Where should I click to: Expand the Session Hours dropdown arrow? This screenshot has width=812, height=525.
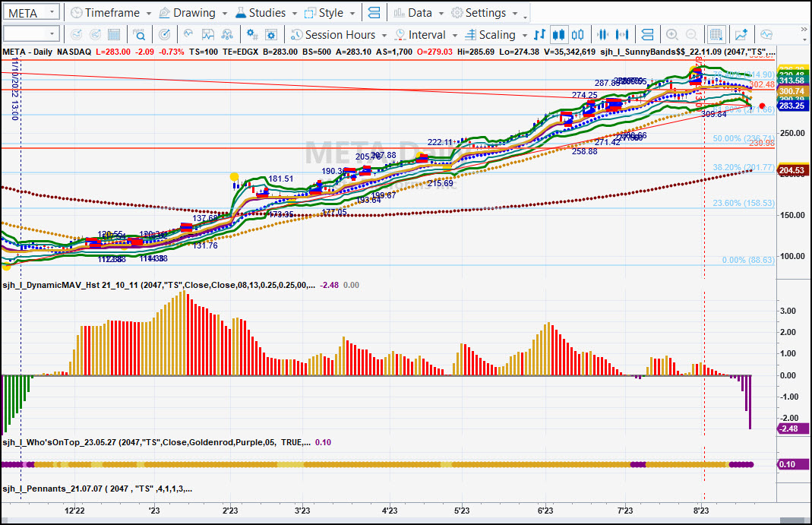click(x=384, y=35)
